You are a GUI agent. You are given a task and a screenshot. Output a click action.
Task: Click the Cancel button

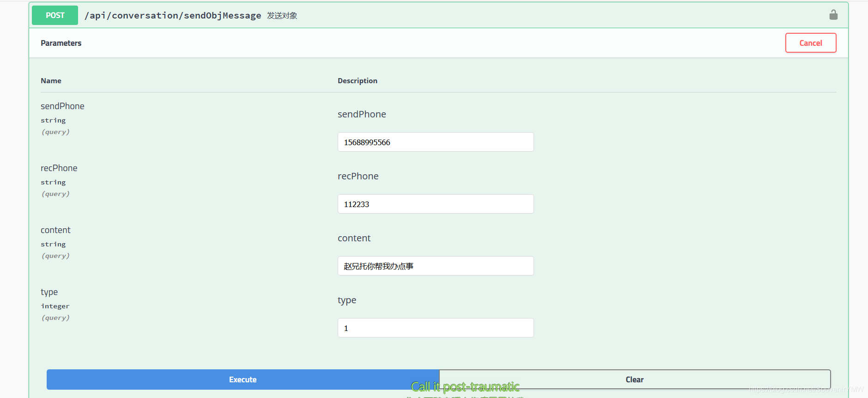tap(811, 43)
